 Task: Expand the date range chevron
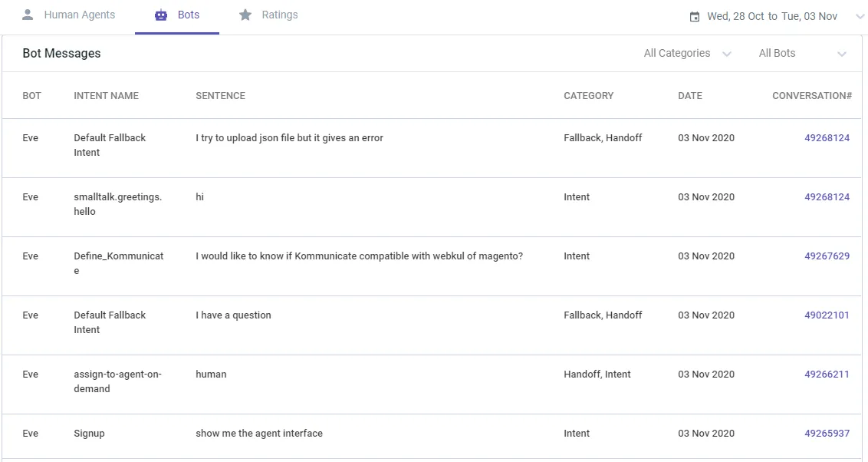(859, 17)
